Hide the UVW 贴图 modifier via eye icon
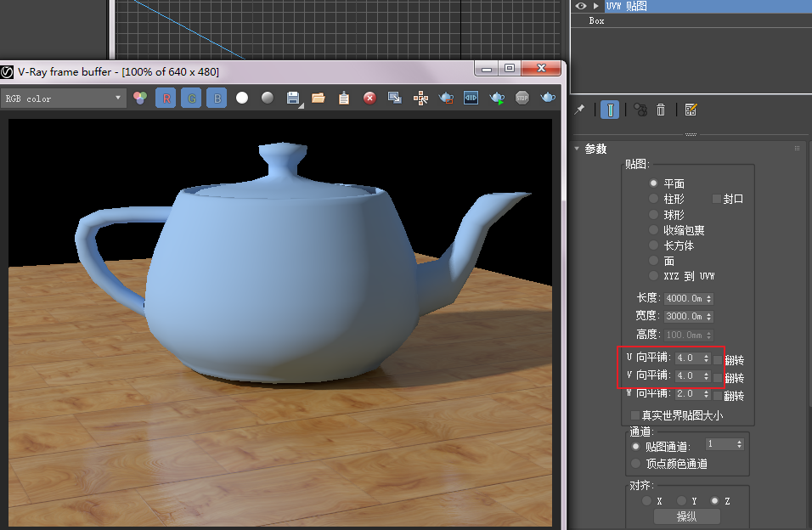The width and height of the screenshot is (812, 530). tap(581, 6)
